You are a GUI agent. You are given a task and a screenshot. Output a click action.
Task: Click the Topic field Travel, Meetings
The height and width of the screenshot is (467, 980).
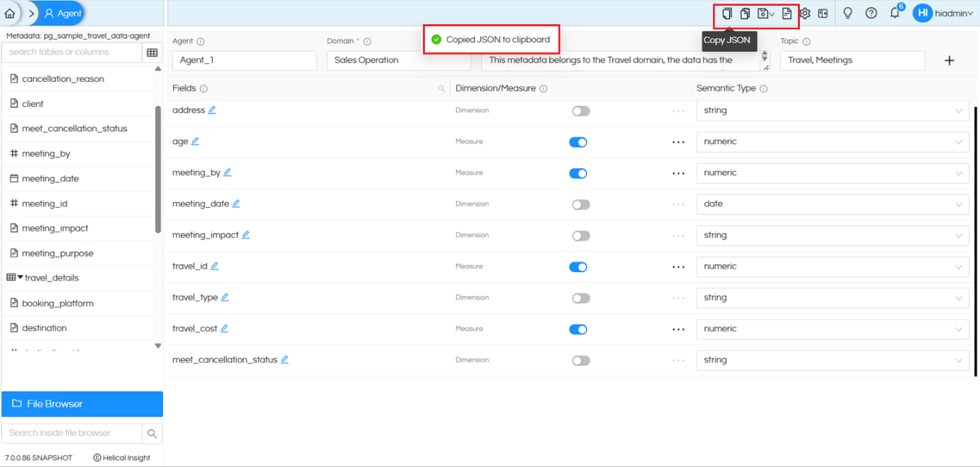click(852, 61)
